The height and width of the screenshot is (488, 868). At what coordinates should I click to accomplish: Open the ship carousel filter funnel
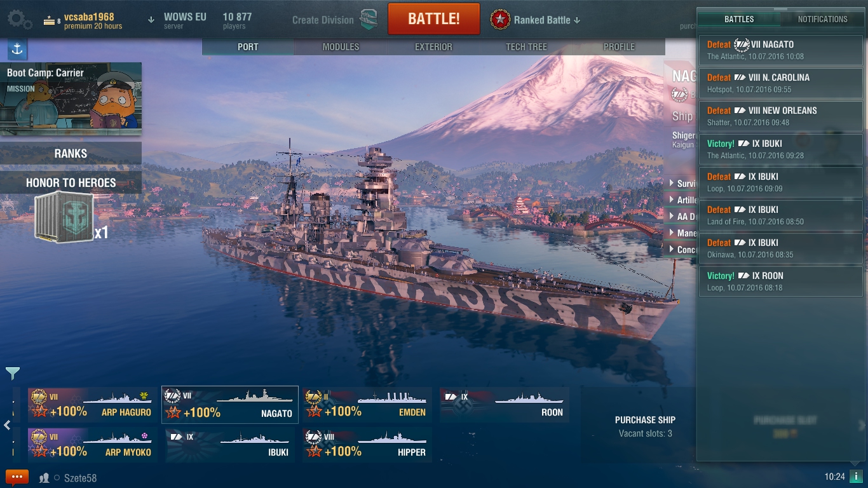[13, 373]
